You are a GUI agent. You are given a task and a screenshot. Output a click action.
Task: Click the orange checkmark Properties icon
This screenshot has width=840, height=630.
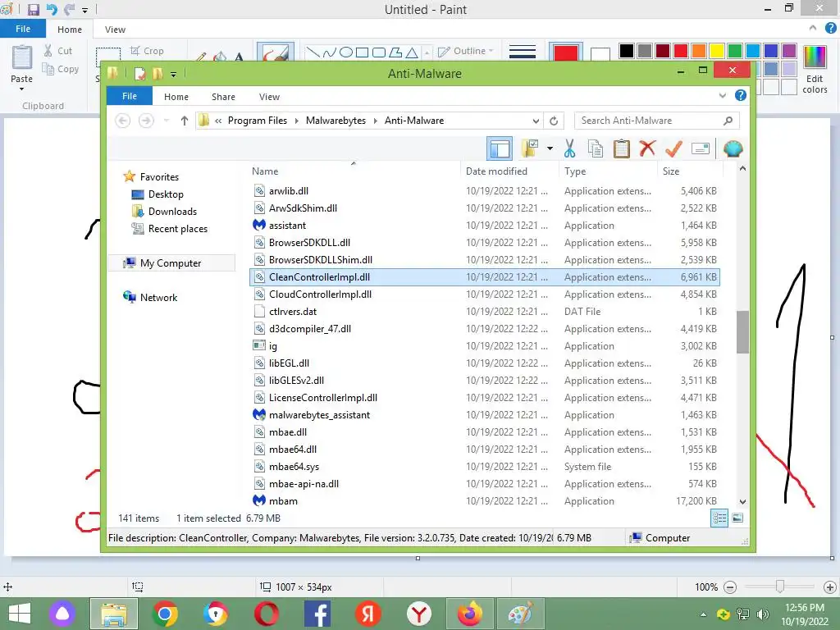pyautogui.click(x=673, y=148)
